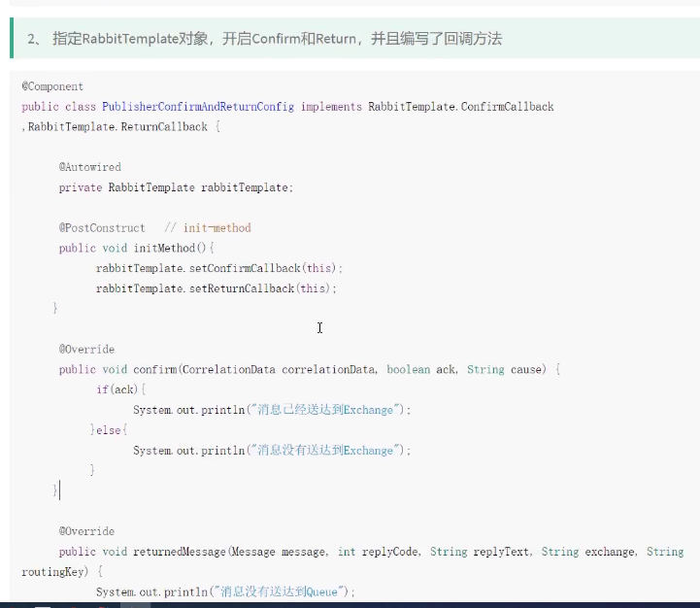Click the "消息已经送达到Exchange" string

(323, 410)
